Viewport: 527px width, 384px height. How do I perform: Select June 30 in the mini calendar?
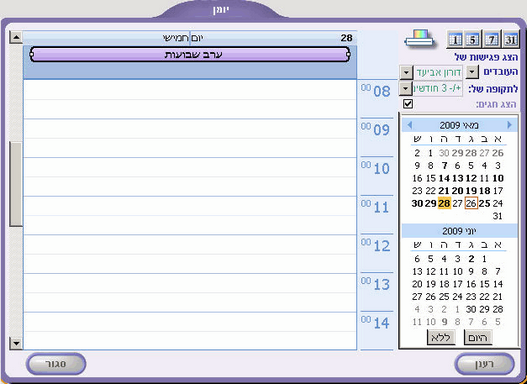pyautogui.click(x=471, y=309)
